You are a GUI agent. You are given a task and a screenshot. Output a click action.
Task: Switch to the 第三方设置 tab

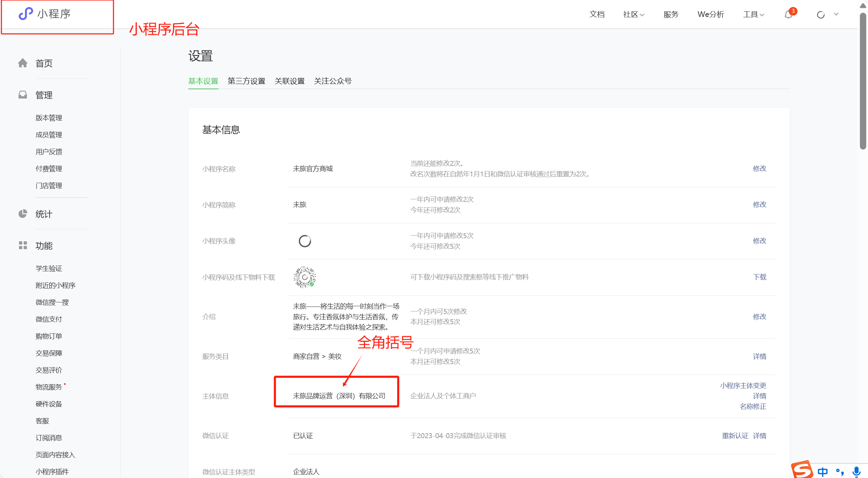pyautogui.click(x=246, y=81)
